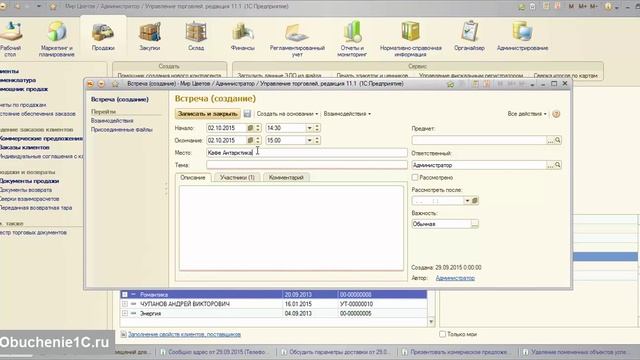The image size is (640, 360).
Task: Open the Администратор author link
Action: tap(455, 278)
